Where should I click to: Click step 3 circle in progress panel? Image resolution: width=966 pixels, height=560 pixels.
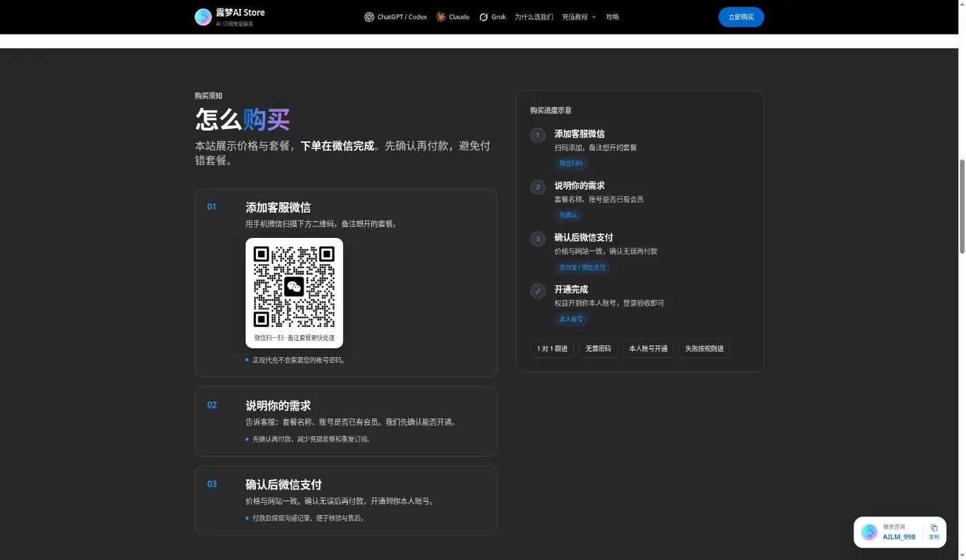(538, 239)
